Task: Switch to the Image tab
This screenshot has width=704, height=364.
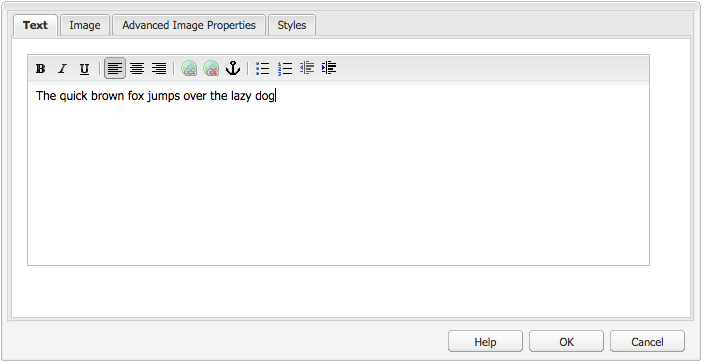Action: point(85,26)
